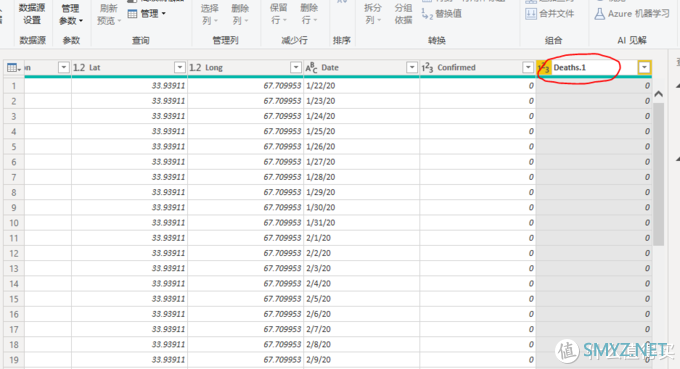Click 拆分列 split column button
The width and height of the screenshot is (680, 369).
coord(373,14)
